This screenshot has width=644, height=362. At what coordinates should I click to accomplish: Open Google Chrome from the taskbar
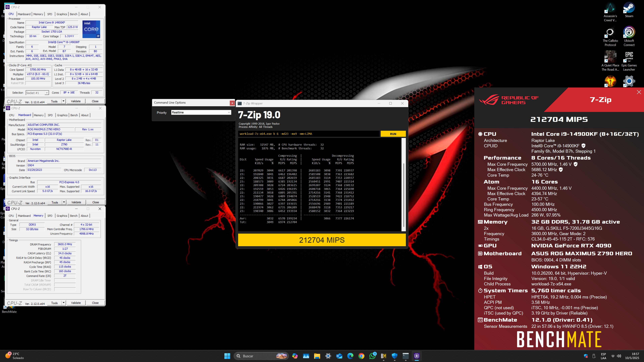click(x=361, y=356)
